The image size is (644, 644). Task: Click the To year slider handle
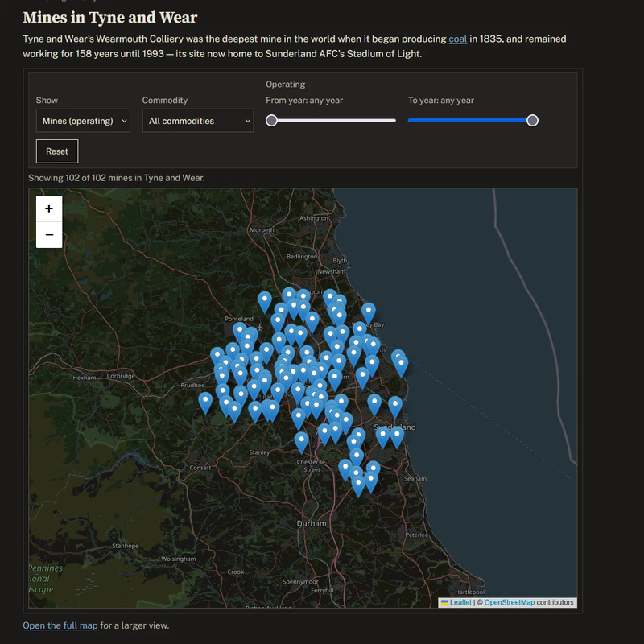(532, 120)
